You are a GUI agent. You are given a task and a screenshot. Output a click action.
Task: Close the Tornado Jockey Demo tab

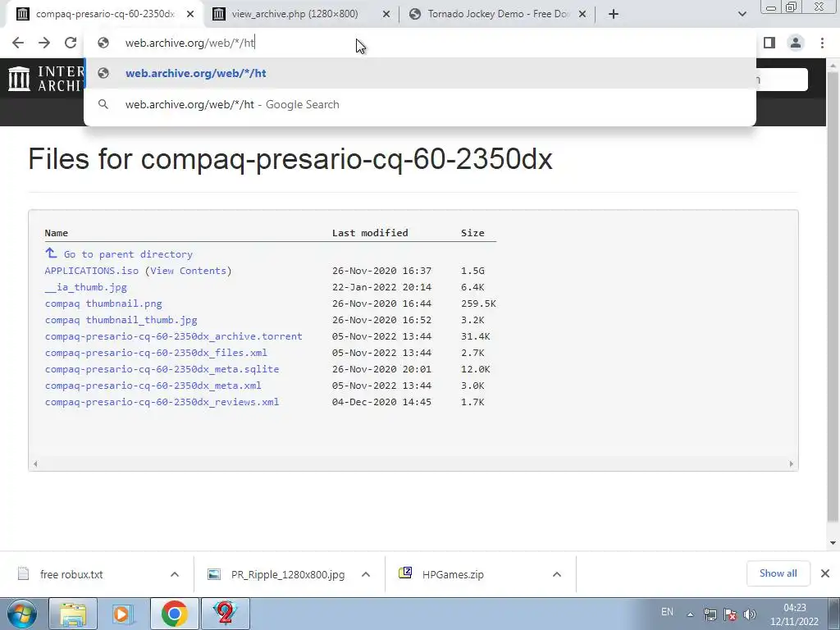click(x=582, y=14)
